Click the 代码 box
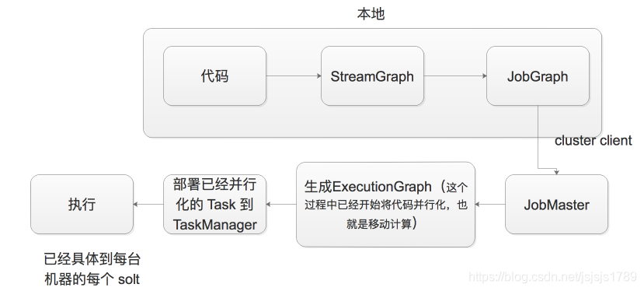This screenshot has height=291, width=644. [214, 75]
